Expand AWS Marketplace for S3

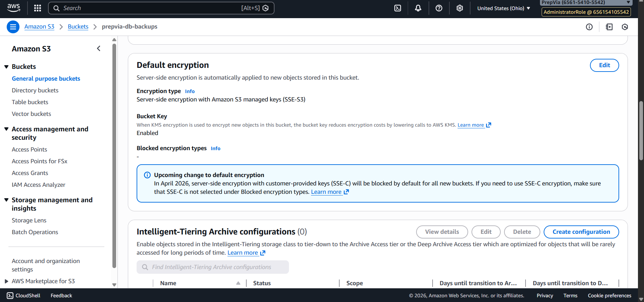[6, 281]
